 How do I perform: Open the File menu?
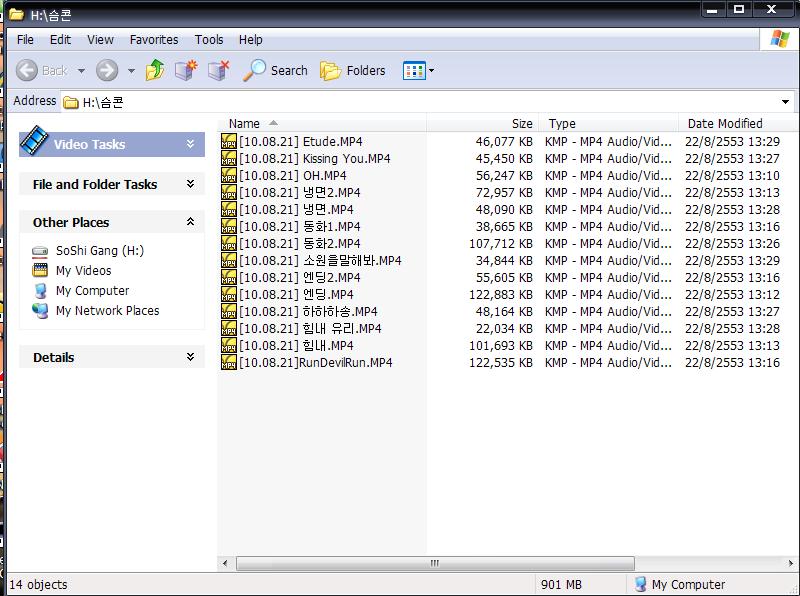tap(25, 40)
